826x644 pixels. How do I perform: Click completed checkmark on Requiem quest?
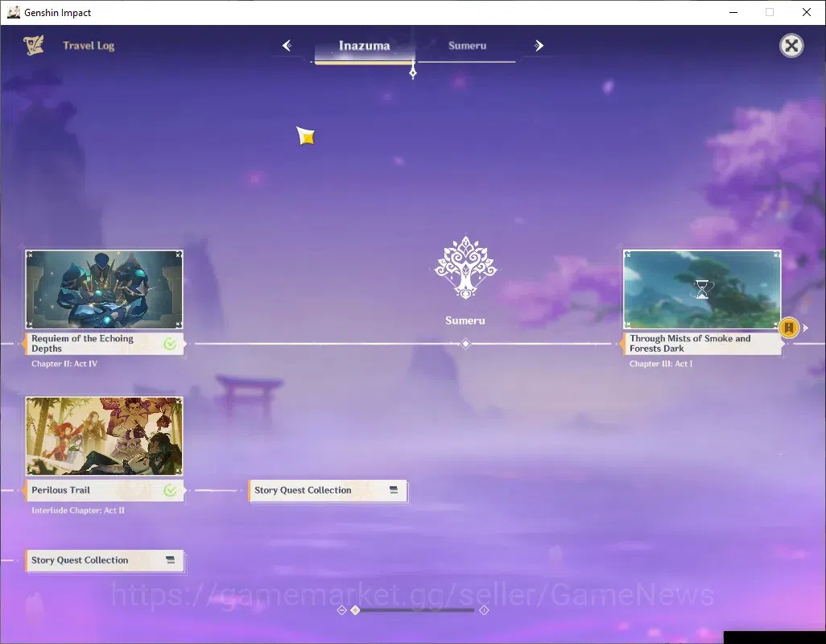tap(170, 344)
